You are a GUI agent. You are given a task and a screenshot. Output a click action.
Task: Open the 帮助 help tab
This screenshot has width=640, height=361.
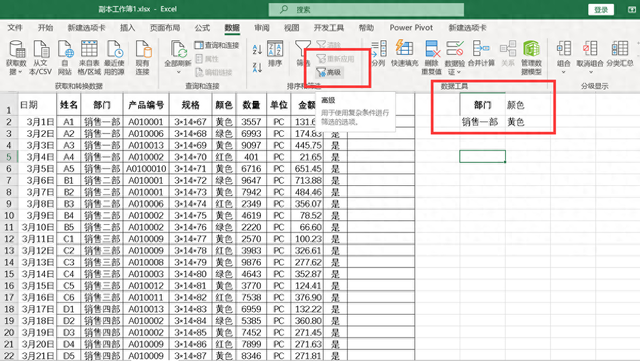point(366,28)
